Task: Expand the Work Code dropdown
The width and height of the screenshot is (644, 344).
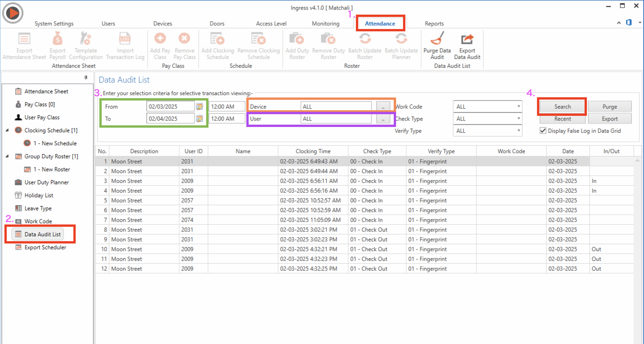Action: pyautogui.click(x=519, y=107)
